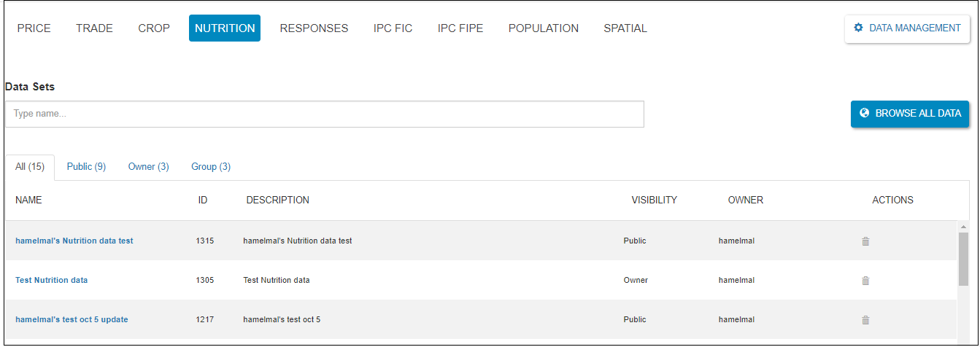
Task: Select the CROP tab
Action: (154, 28)
